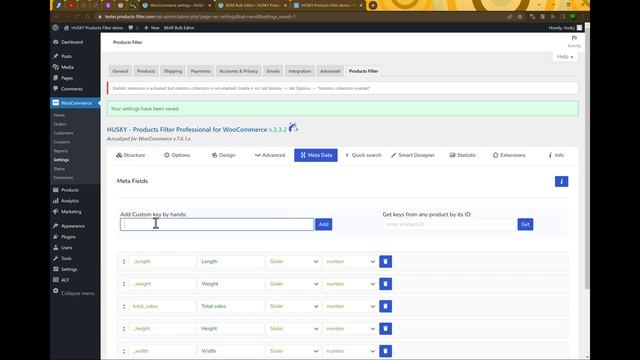
Task: Open view type dropdown for Length
Action: coord(293,261)
